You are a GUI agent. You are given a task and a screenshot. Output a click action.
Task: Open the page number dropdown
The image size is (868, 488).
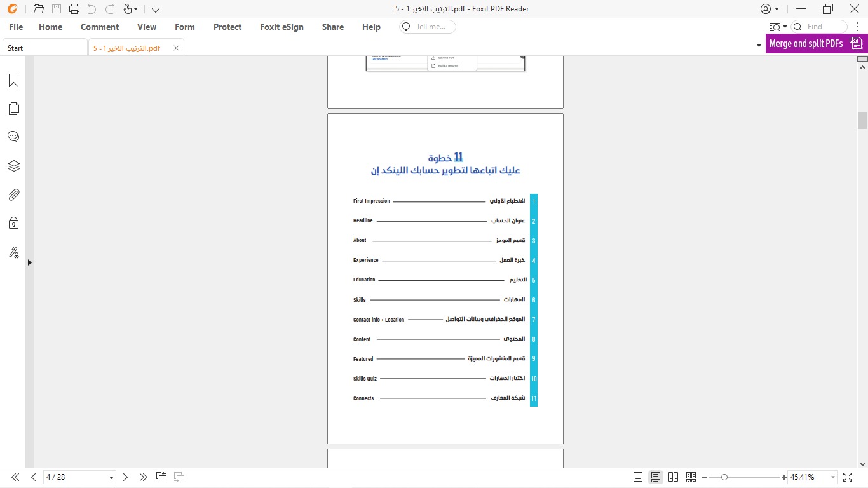point(112,477)
